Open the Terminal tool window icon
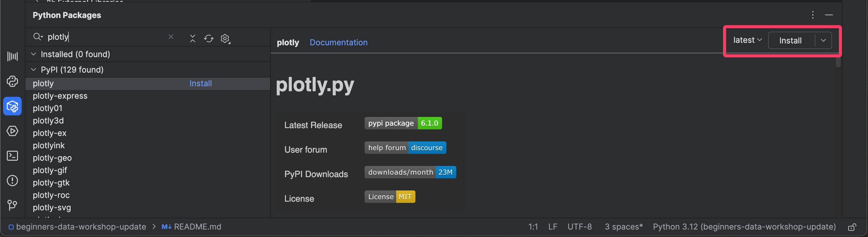The height and width of the screenshot is (237, 868). [12, 156]
